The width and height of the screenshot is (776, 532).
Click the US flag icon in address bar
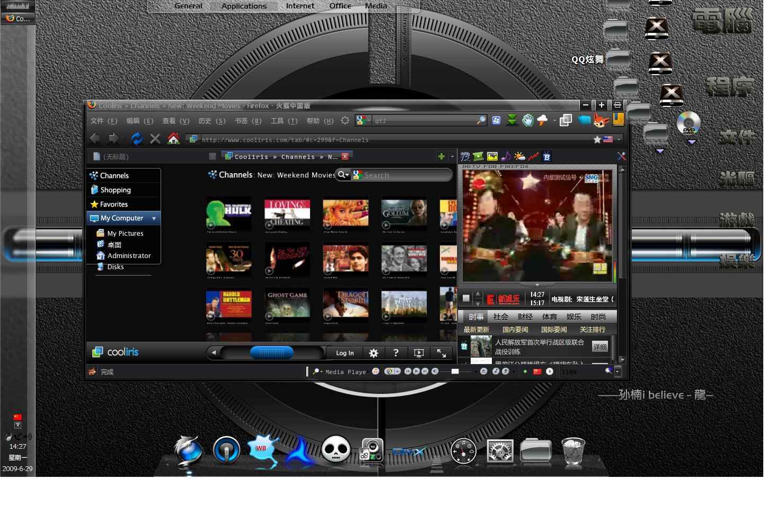(608, 139)
